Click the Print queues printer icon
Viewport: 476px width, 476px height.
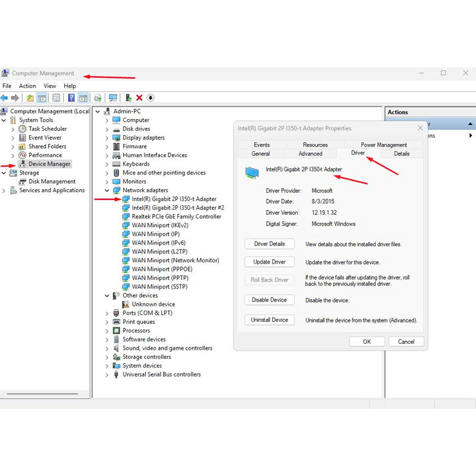pyautogui.click(x=116, y=322)
